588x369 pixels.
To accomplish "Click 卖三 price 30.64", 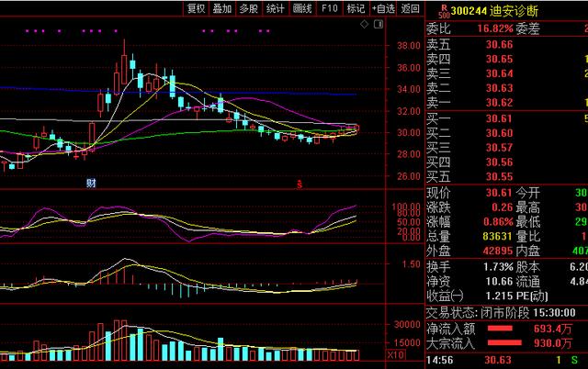I will click(x=499, y=73).
